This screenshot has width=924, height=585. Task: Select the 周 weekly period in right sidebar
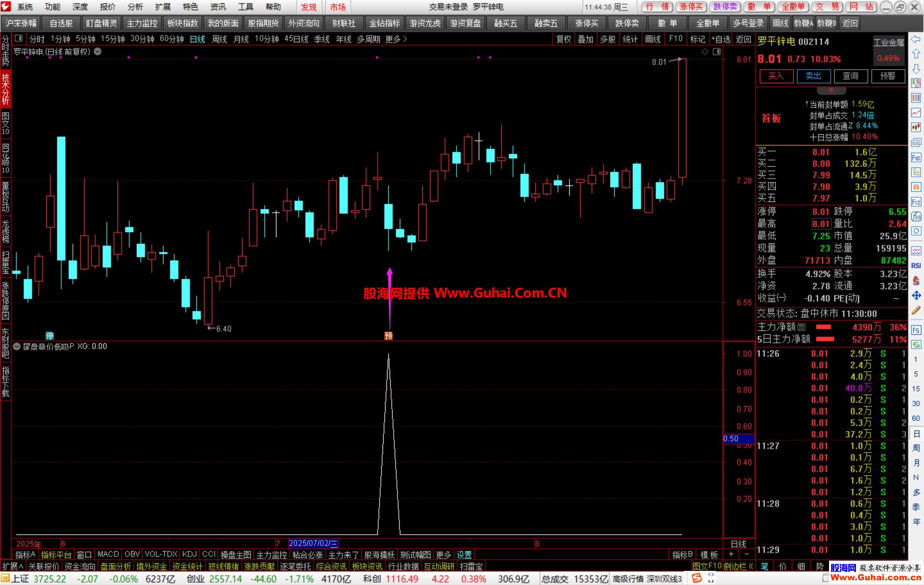click(916, 448)
